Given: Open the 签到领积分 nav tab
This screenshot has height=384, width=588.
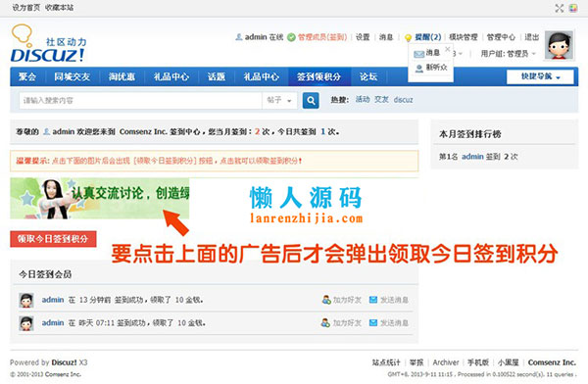Looking at the screenshot, I should pyautogui.click(x=319, y=76).
